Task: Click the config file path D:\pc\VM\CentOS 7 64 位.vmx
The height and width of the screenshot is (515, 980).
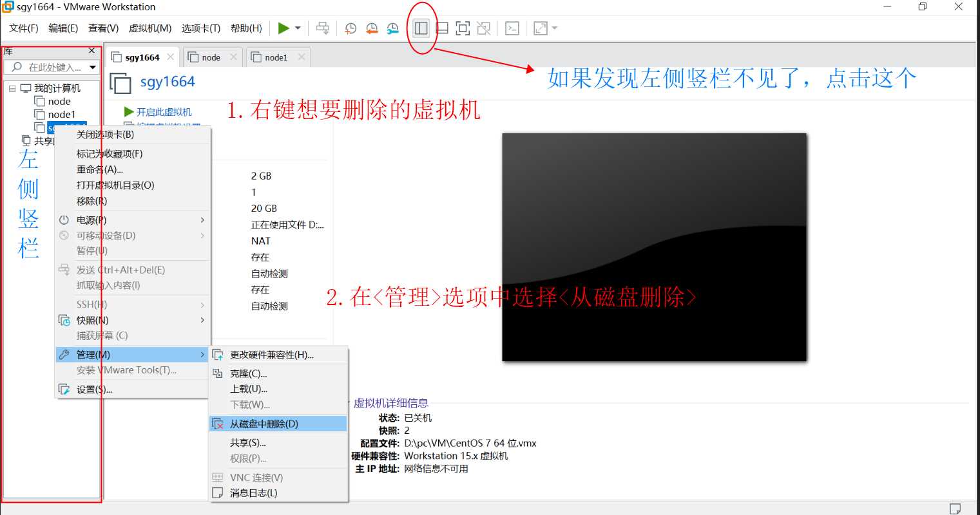Action: point(470,444)
